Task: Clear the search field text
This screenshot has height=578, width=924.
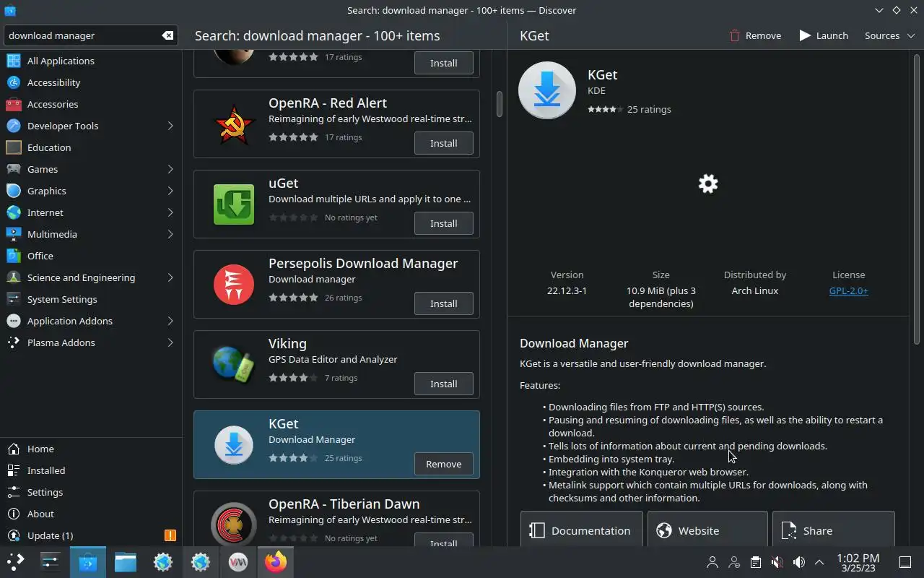Action: click(167, 35)
